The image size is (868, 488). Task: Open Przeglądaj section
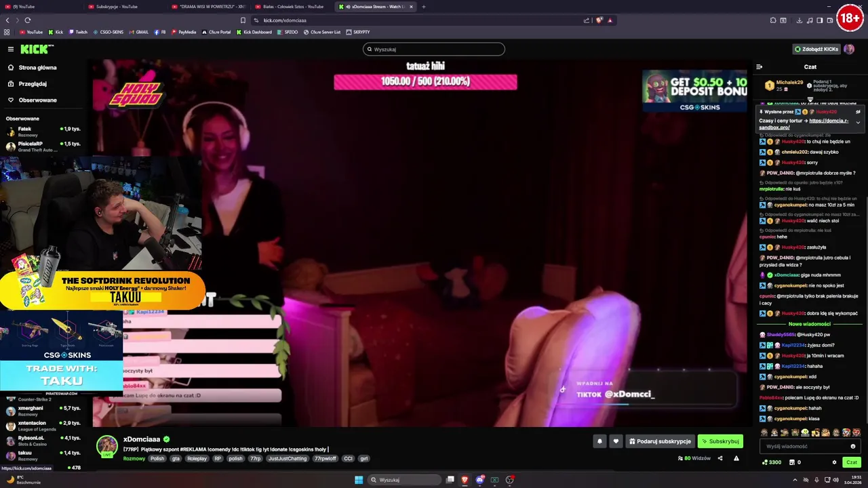point(33,84)
